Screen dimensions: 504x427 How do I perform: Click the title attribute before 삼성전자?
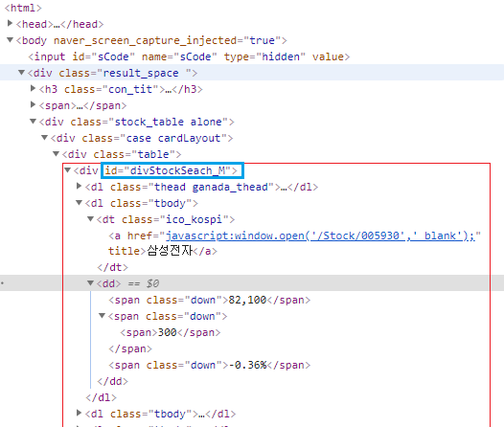pyautogui.click(x=124, y=251)
